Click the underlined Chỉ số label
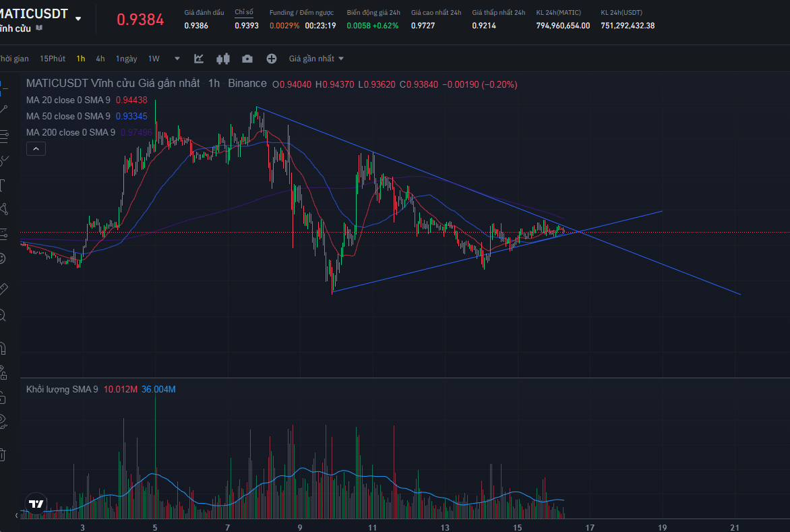This screenshot has width=790, height=532. [x=244, y=12]
